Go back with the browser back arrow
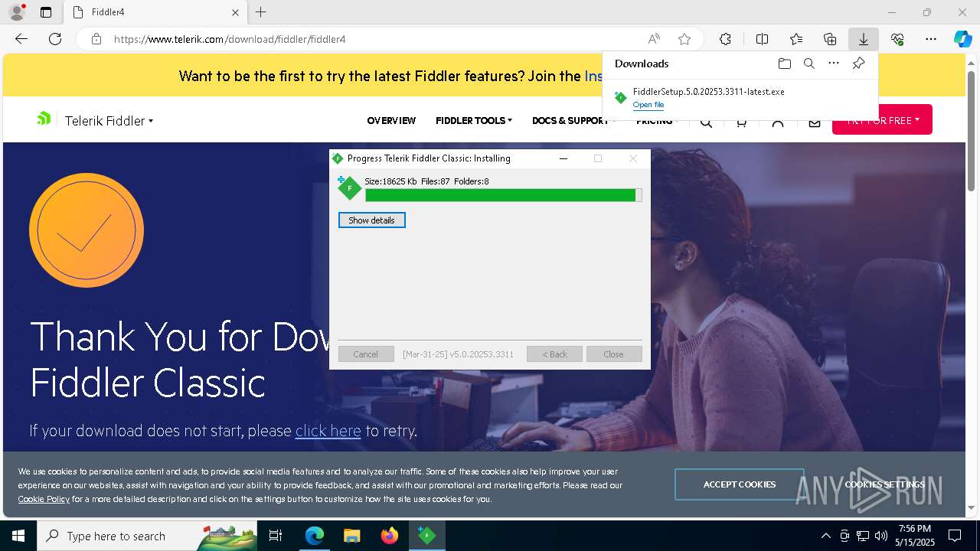Image resolution: width=980 pixels, height=551 pixels. (x=21, y=39)
